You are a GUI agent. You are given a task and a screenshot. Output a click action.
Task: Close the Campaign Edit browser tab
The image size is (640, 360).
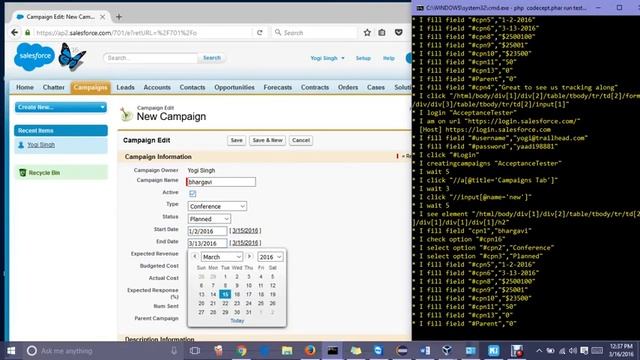coord(102,17)
